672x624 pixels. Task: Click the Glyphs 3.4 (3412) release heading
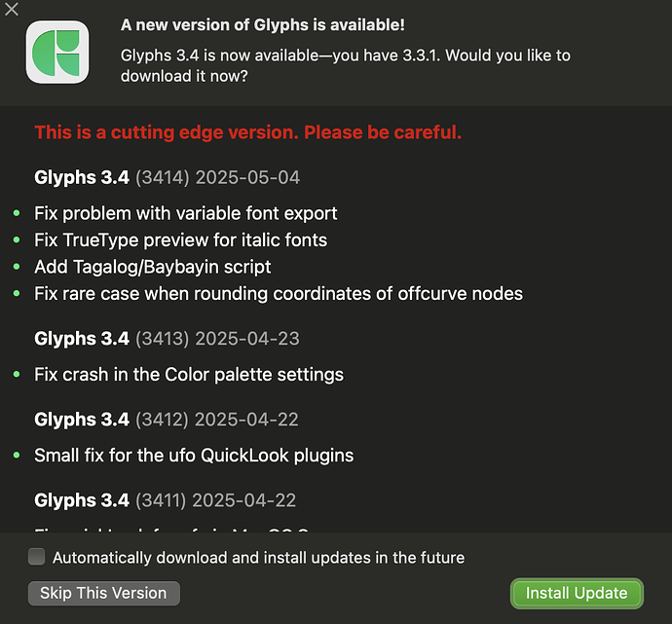[x=167, y=420]
